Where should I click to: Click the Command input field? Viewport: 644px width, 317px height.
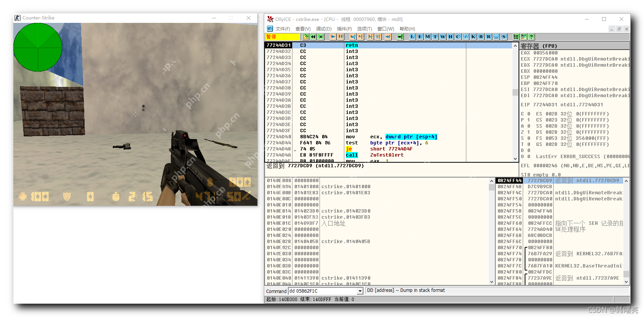click(323, 291)
